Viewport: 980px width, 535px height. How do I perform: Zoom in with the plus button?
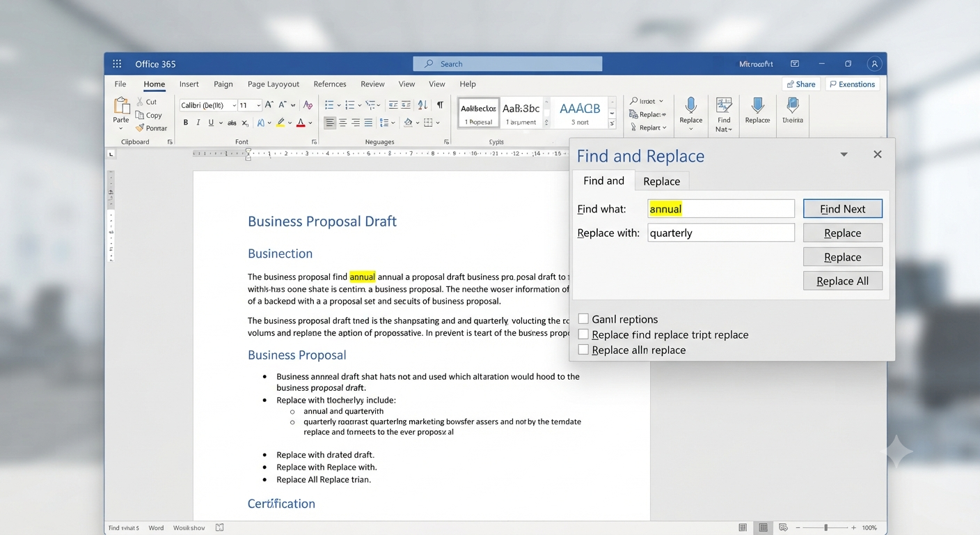(x=853, y=528)
